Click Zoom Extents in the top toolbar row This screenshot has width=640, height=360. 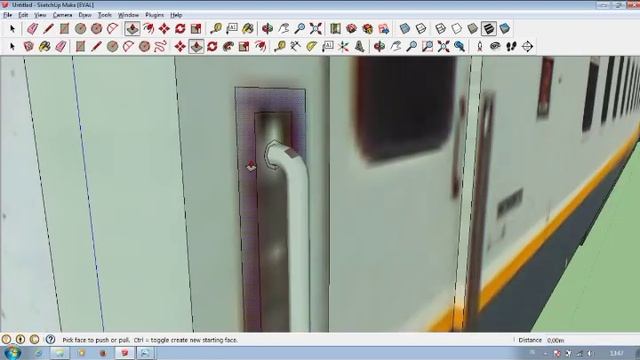click(316, 29)
